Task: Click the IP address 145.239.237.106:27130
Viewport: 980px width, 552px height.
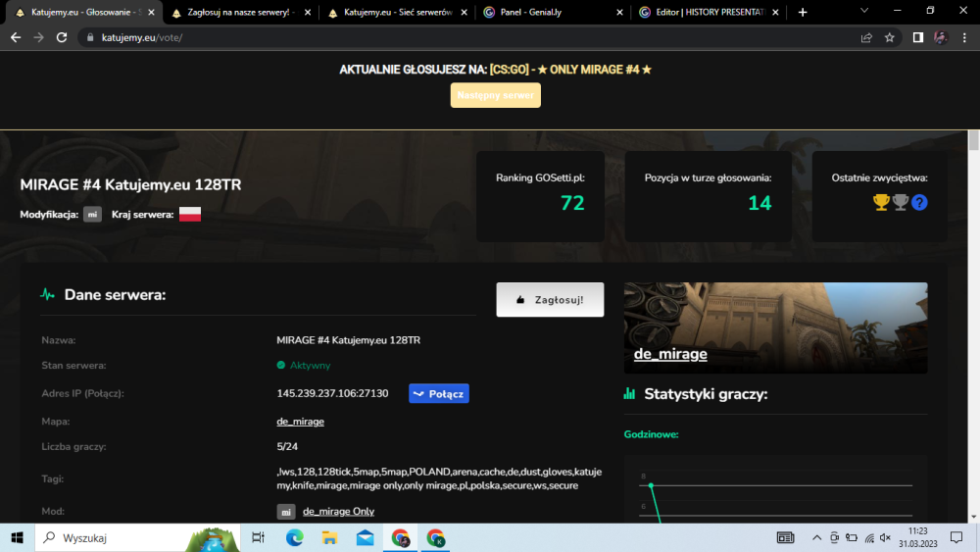Action: pos(332,393)
